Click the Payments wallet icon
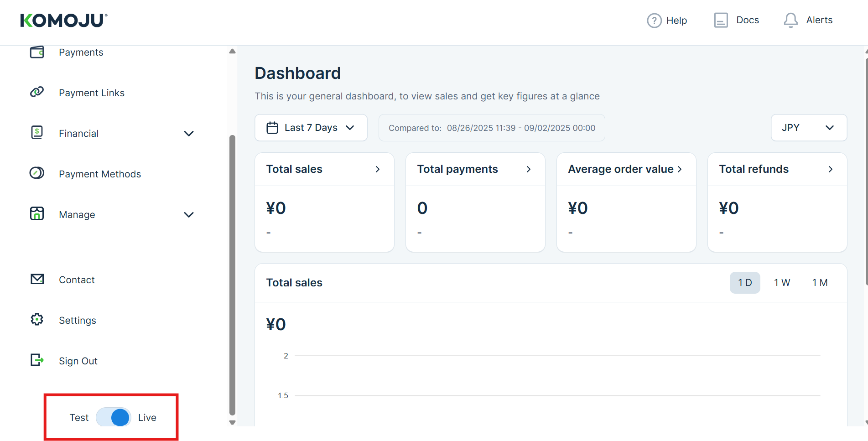The height and width of the screenshot is (441, 868). click(37, 52)
